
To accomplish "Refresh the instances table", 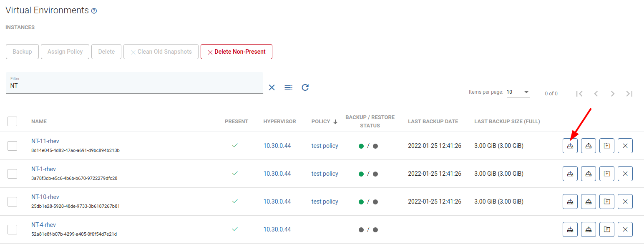I will tap(305, 87).
